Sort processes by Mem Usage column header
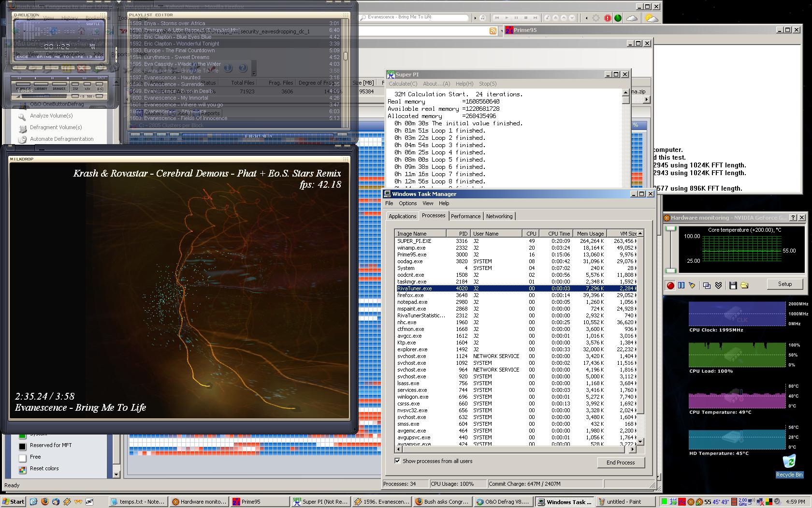The width and height of the screenshot is (812, 508). pos(590,233)
